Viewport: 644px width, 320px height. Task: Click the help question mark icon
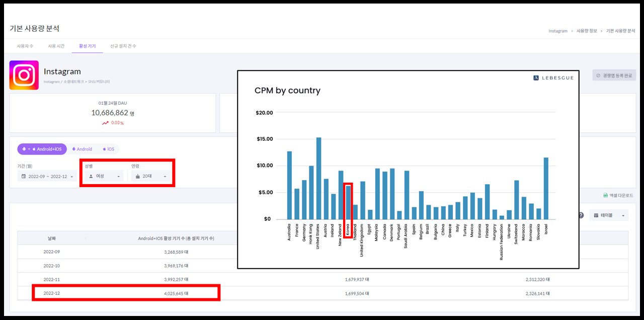click(581, 215)
